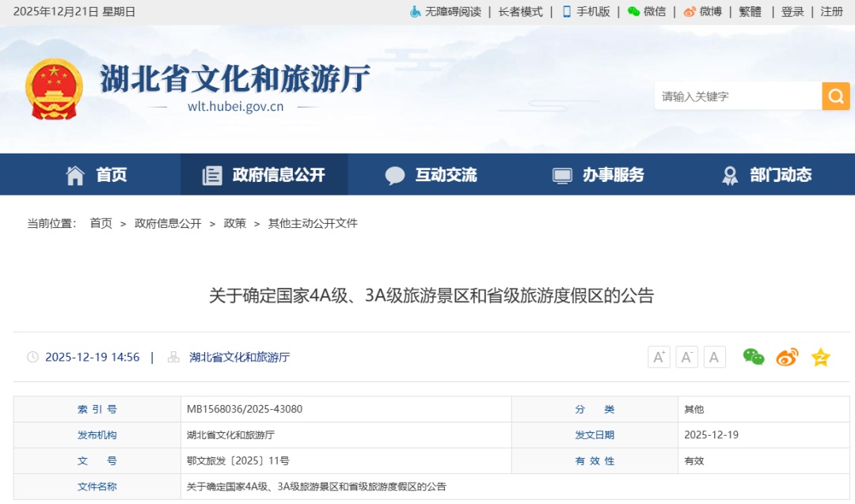Viewport: 855px width, 504px height.
Task: Switch to 繁體 traditional Chinese
Action: point(749,12)
